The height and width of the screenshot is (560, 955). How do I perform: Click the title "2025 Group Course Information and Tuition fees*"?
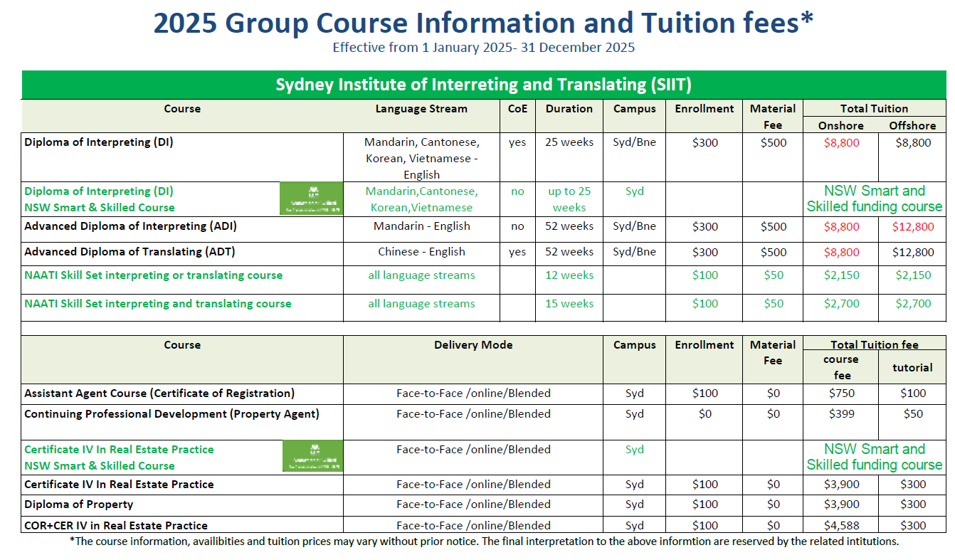[x=483, y=23]
